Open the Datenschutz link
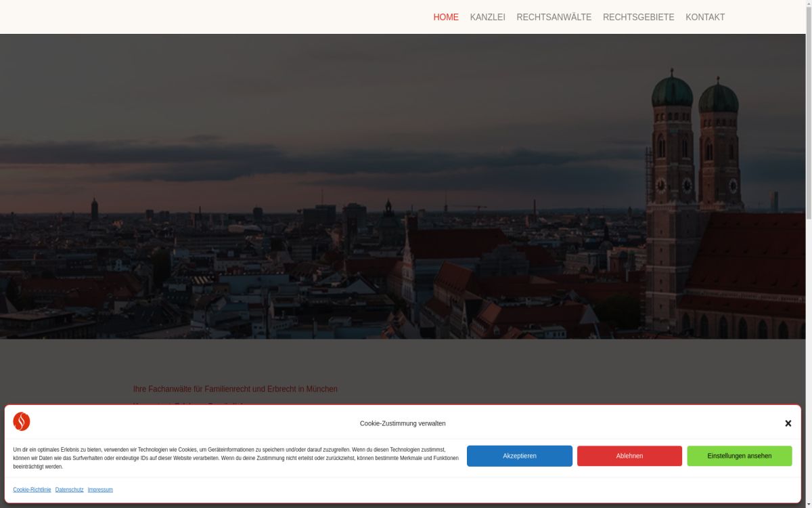Screen dimensions: 812x508 (69, 489)
